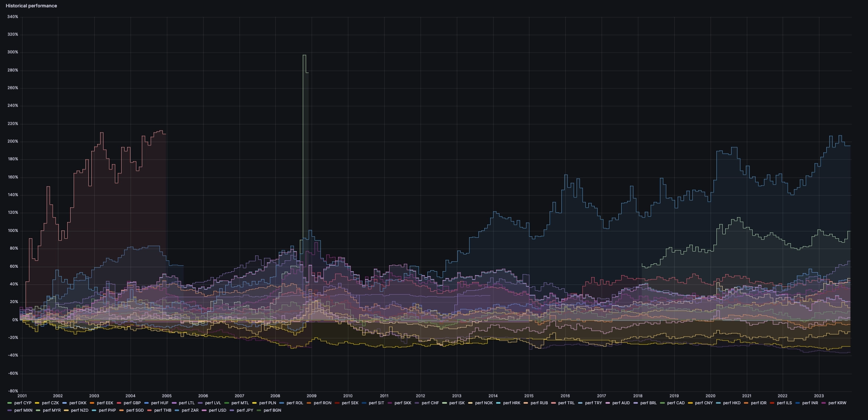Select the 'perf AUD' legend label
868x420 pixels.
[621, 403]
